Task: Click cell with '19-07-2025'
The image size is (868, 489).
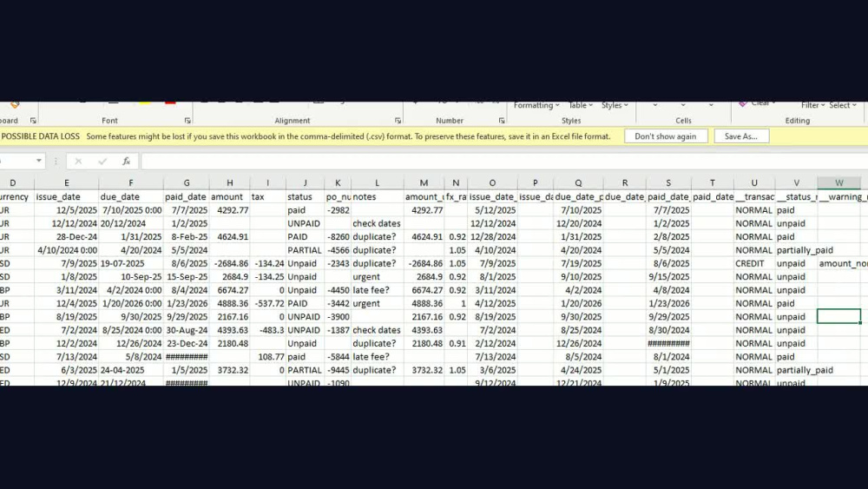Action: (x=131, y=263)
